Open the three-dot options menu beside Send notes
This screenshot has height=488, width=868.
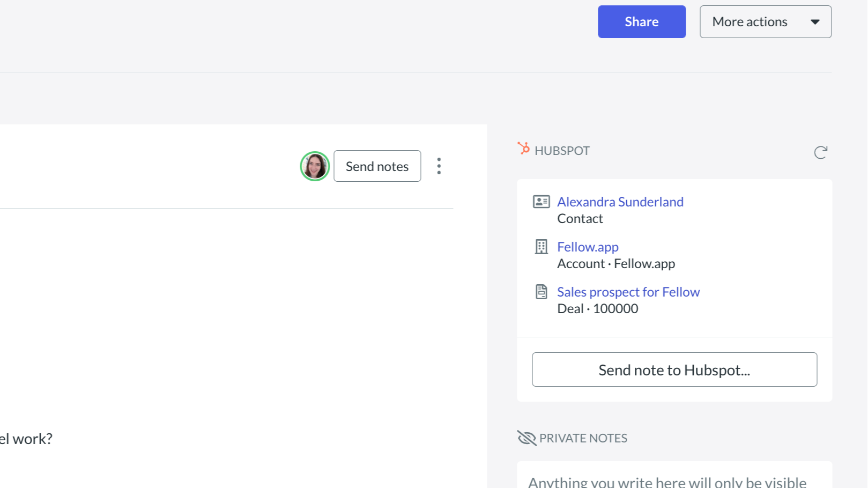(439, 166)
